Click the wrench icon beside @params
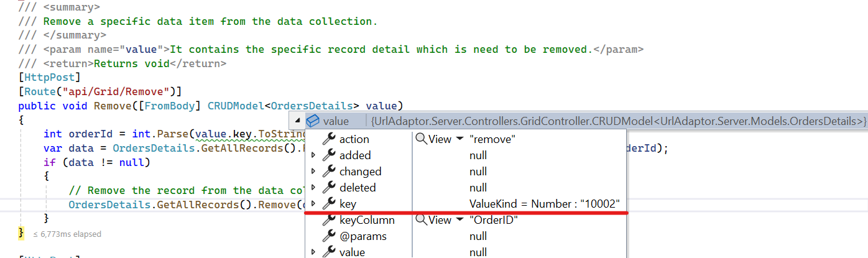This screenshot has width=868, height=258. 328,236
